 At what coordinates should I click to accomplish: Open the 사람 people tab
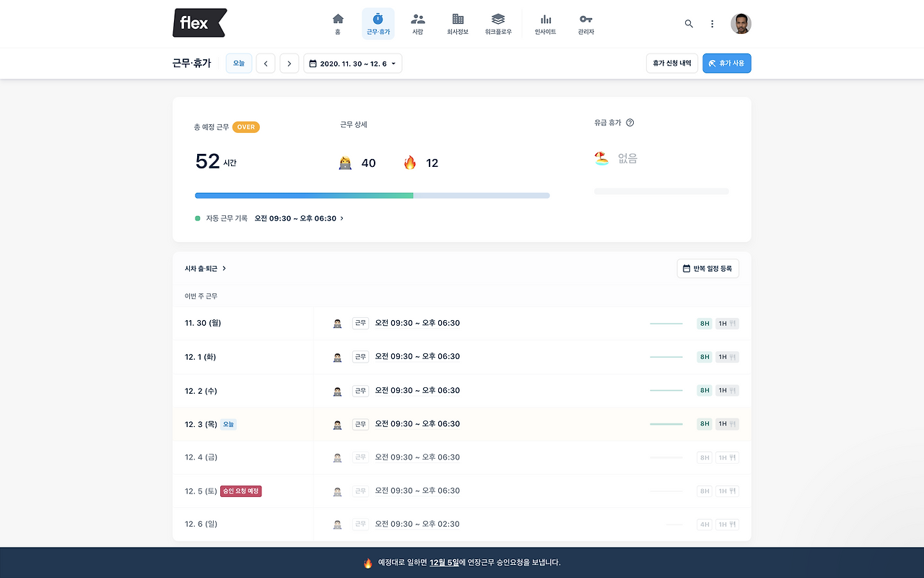point(418,24)
